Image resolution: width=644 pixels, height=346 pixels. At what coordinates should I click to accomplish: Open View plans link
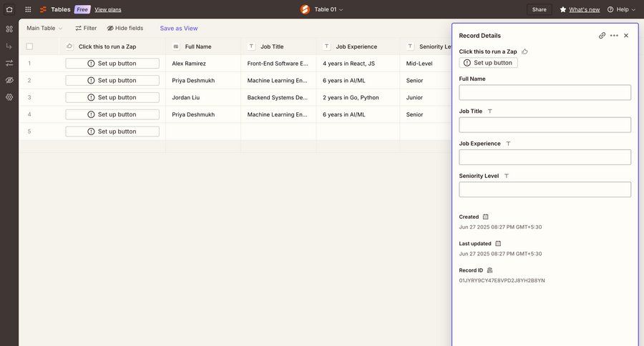point(107,9)
